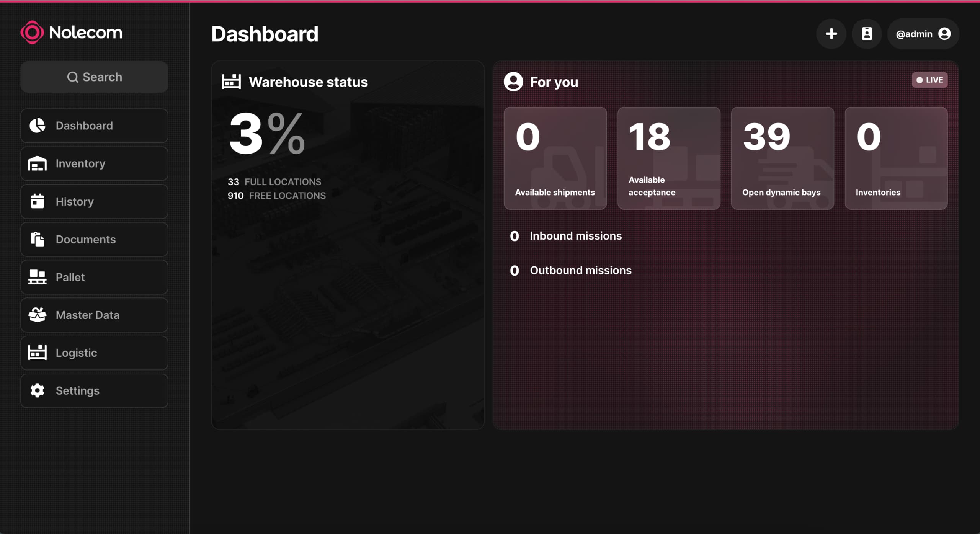Screen dimensions: 980x534
Task: Click the For you person icon
Action: (x=513, y=82)
